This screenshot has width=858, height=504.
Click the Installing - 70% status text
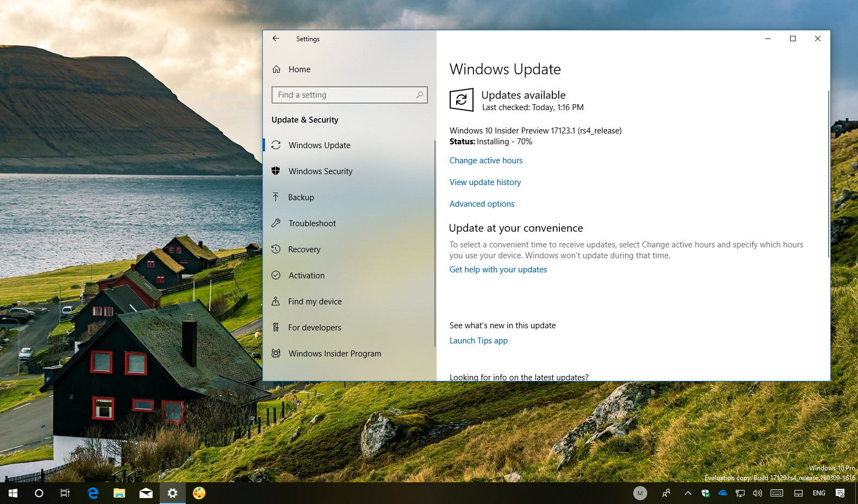pos(504,142)
